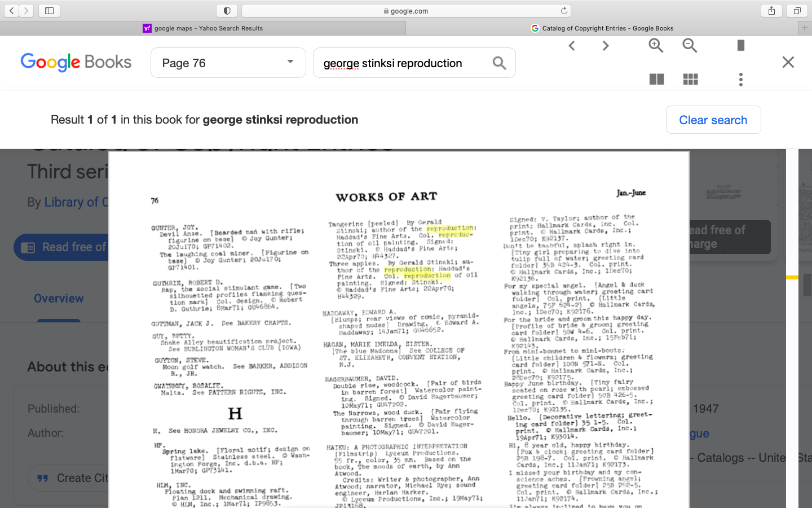
Task: Open the three-dot options menu
Action: pyautogui.click(x=740, y=80)
